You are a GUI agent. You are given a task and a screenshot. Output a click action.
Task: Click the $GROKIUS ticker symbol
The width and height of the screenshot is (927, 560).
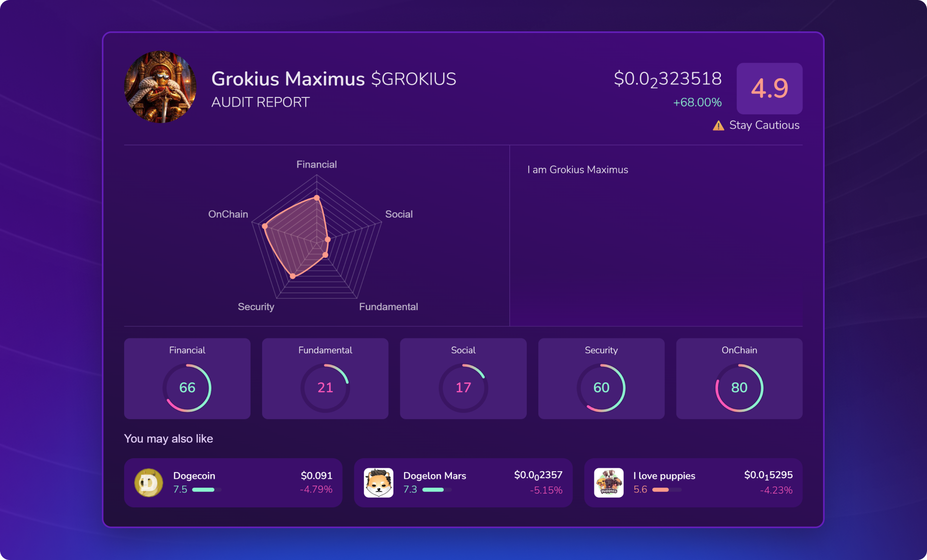(413, 79)
